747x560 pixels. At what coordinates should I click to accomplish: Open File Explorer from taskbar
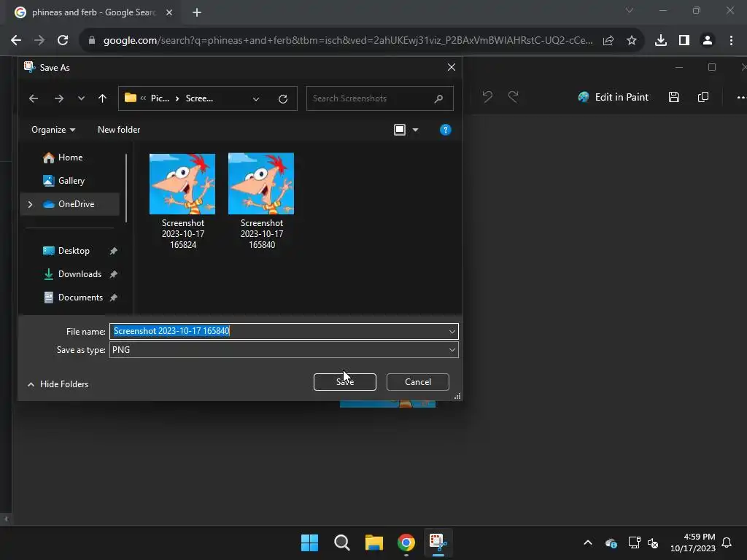click(x=374, y=542)
